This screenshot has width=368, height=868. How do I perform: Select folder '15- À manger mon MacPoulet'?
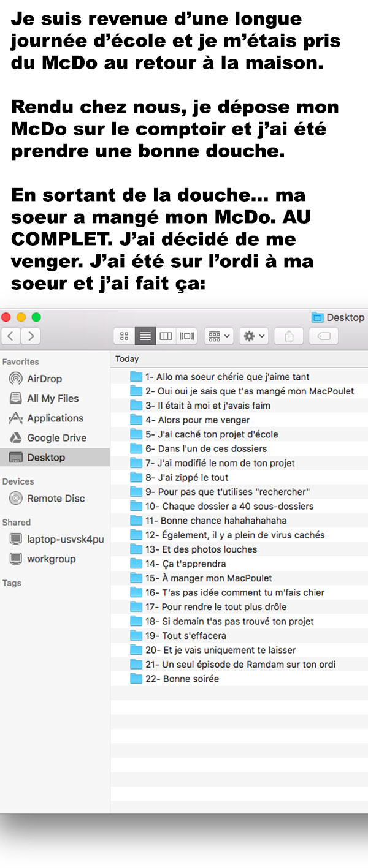(239, 578)
